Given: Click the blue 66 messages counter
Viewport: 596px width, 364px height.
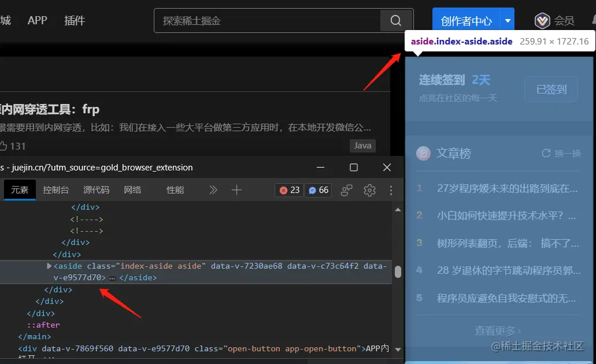Looking at the screenshot, I should click(319, 190).
